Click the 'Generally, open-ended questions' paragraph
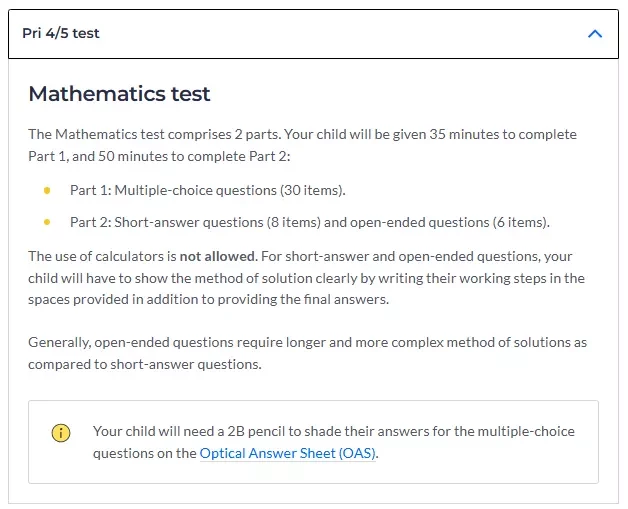This screenshot has height=509, width=628. click(307, 353)
